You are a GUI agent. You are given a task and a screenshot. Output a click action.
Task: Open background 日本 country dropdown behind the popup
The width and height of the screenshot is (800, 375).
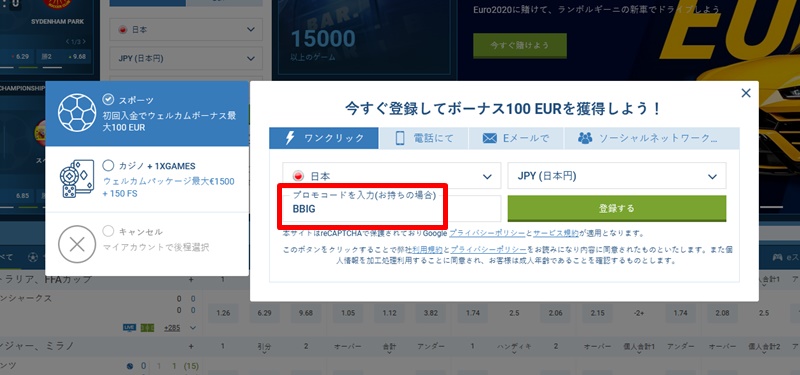pos(186,30)
